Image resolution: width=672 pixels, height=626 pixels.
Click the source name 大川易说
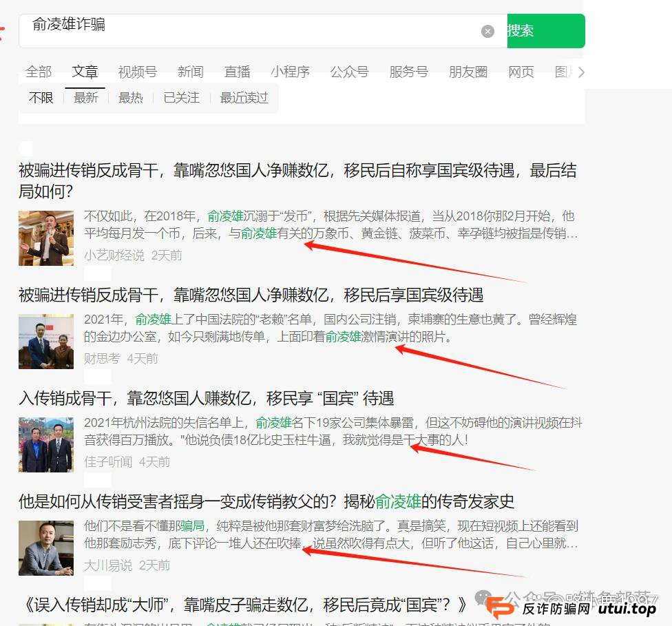(x=108, y=565)
